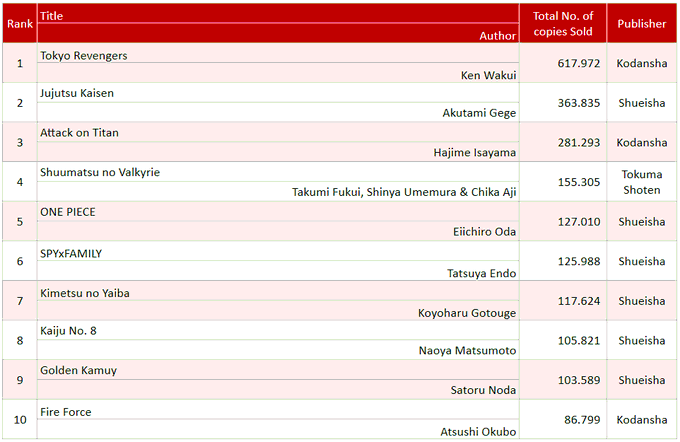This screenshot has height=442, width=680.
Task: Select rank 8 cell
Action: [20, 341]
